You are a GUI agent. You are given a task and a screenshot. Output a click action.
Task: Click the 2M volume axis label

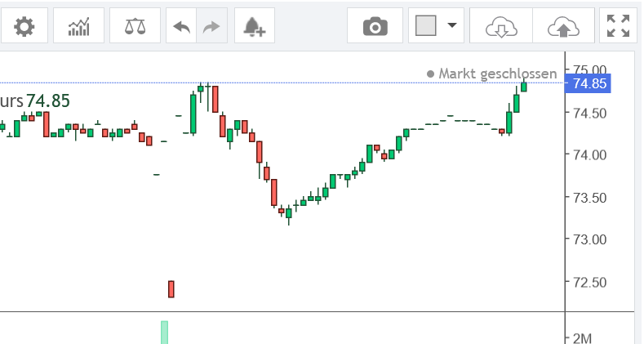click(582, 338)
